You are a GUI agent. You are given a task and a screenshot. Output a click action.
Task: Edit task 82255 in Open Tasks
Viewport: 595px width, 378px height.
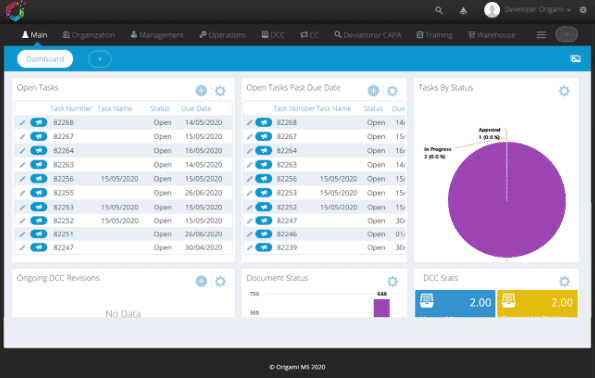tap(22, 193)
